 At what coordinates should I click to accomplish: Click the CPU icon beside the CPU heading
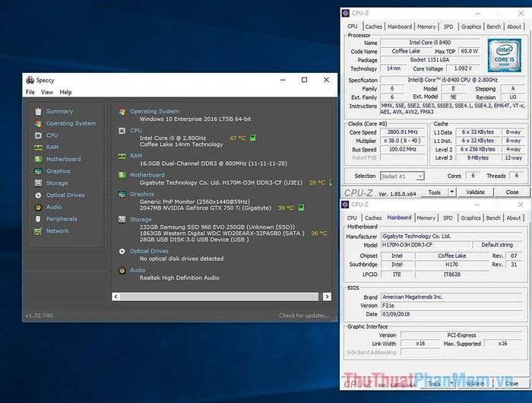click(122, 131)
